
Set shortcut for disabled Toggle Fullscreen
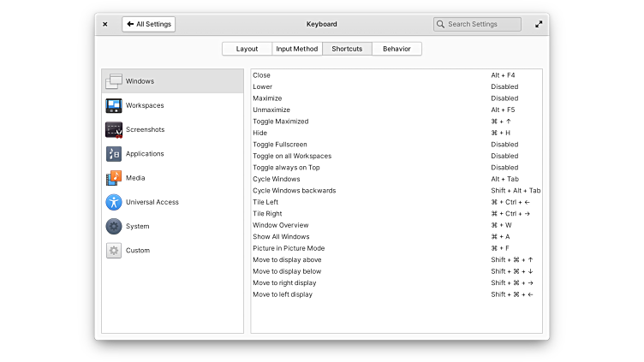click(504, 145)
